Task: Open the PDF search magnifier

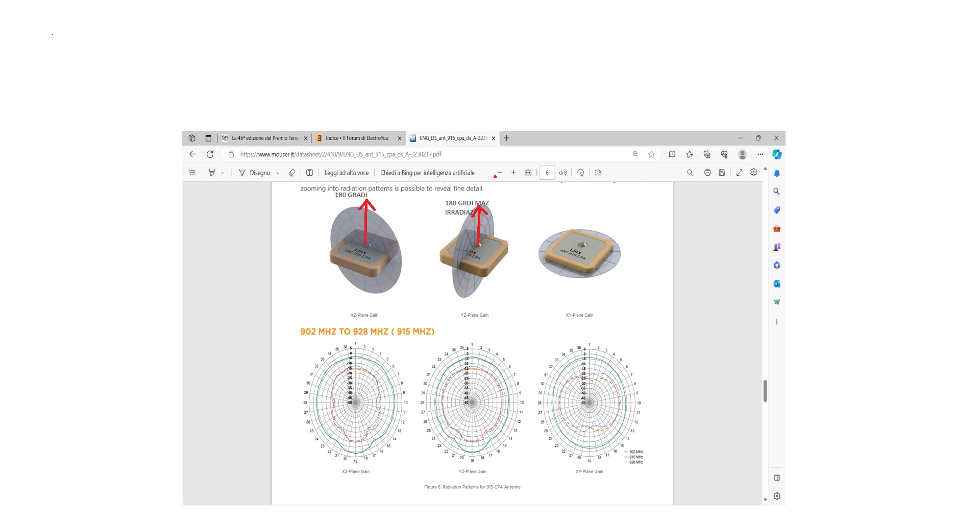Action: [690, 173]
